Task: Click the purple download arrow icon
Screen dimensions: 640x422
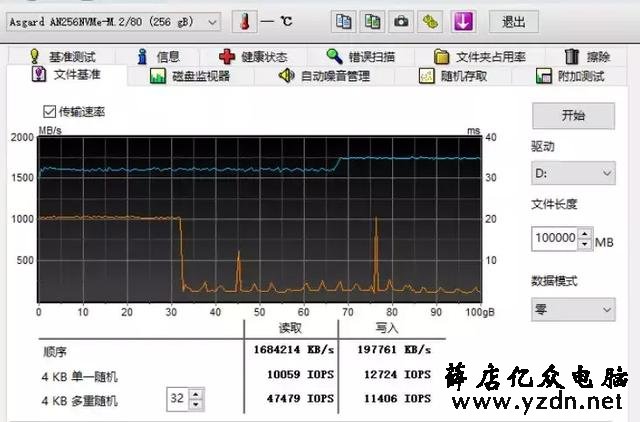Action: (x=462, y=21)
